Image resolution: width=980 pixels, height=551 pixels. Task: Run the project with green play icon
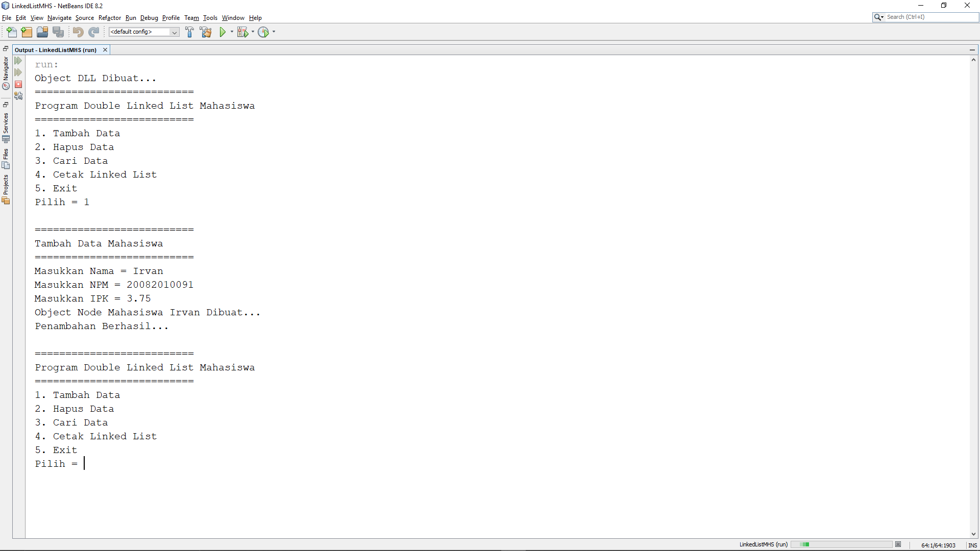point(223,32)
